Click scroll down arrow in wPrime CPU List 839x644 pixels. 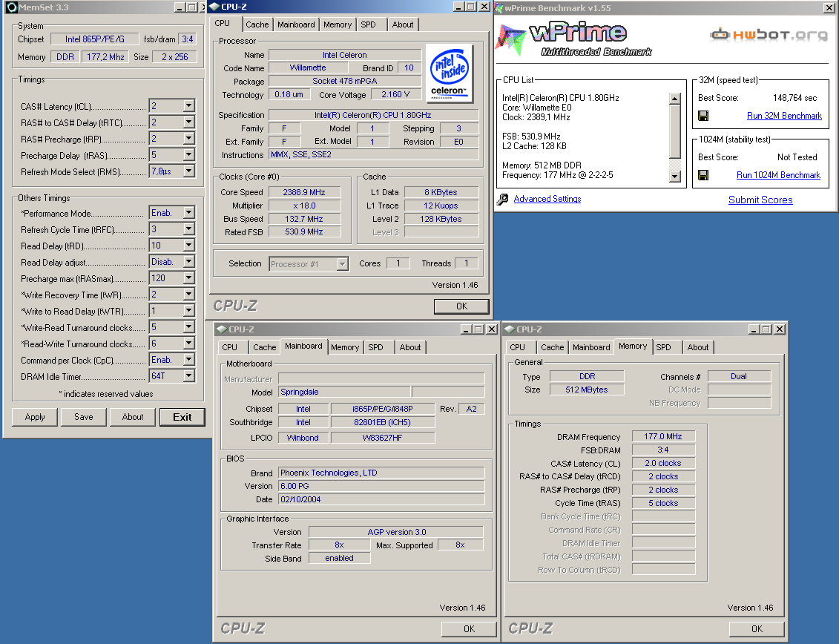point(675,176)
